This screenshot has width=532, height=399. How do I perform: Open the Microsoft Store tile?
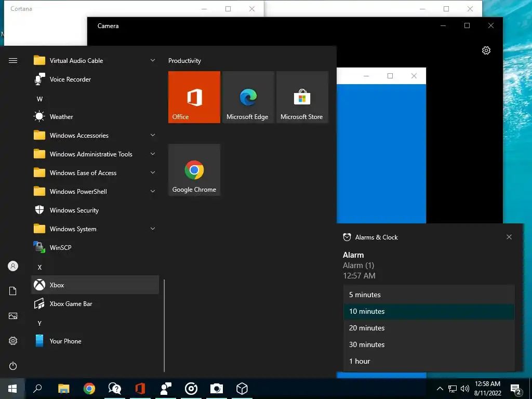(x=302, y=97)
